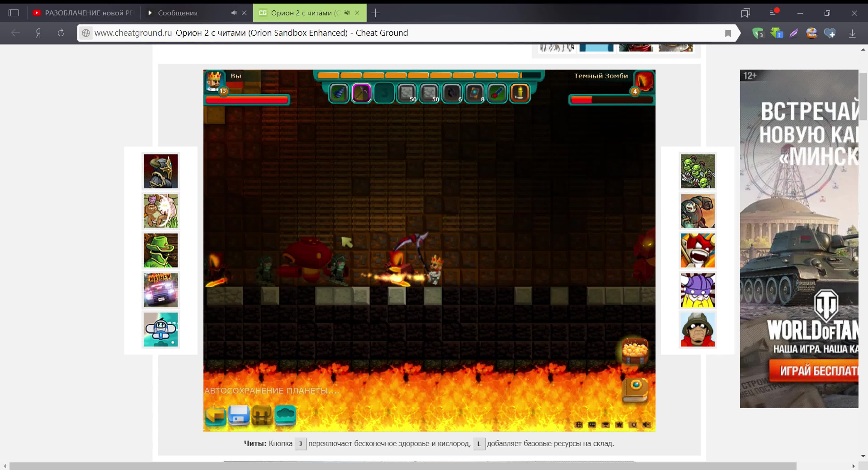This screenshot has height=470, width=868.
Task: Open the armored ogre game thumbnail
Action: (697, 211)
